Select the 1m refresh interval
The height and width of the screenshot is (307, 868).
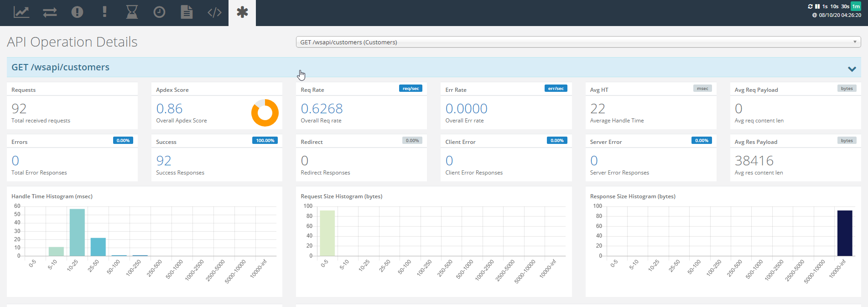pos(856,6)
